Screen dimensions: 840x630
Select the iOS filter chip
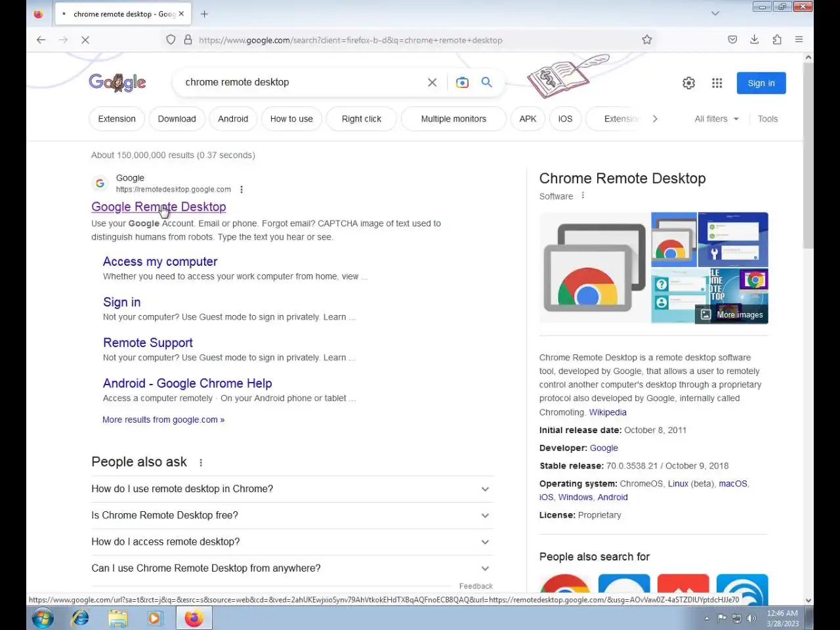point(565,119)
